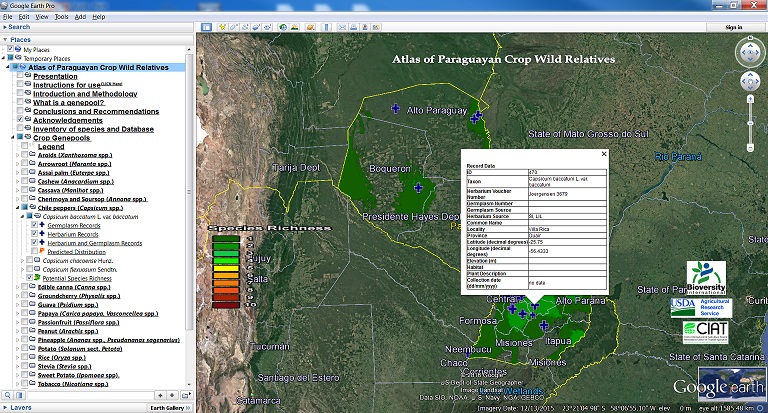
Task: Select the Add Polygon tool
Action: (234, 27)
